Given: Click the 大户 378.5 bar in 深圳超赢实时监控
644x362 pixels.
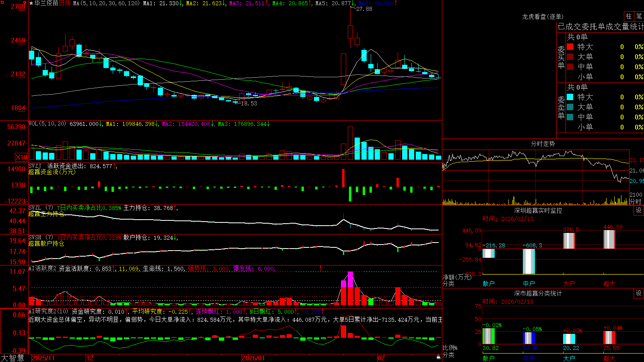Looking at the screenshot, I should coord(569,241).
